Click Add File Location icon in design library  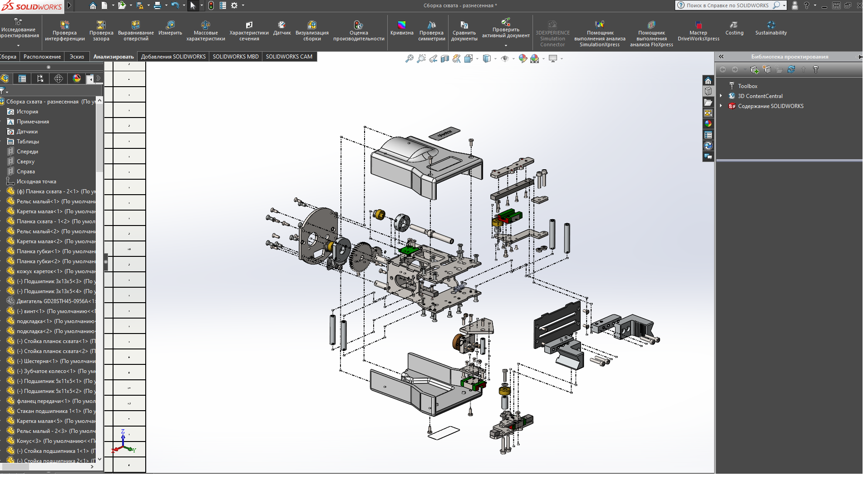(x=755, y=69)
